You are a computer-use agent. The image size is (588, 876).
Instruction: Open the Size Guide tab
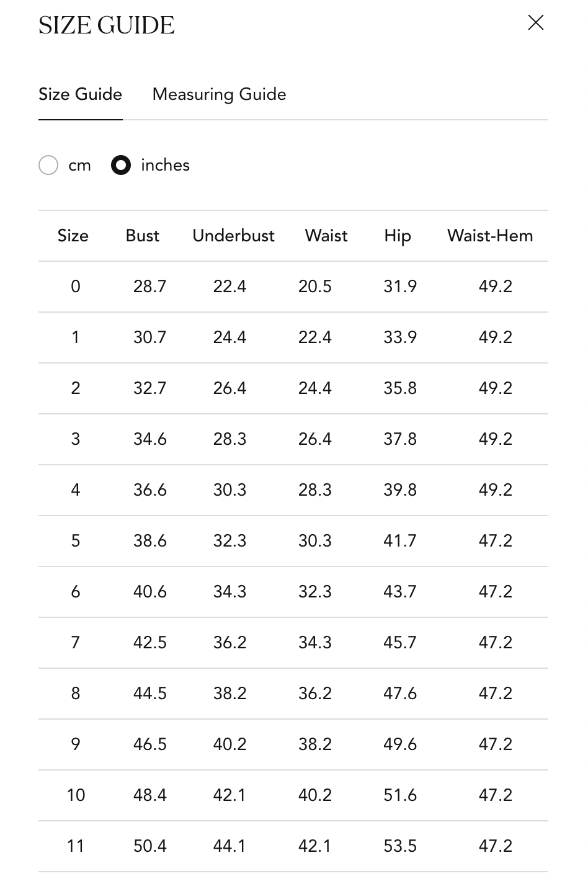(x=80, y=94)
